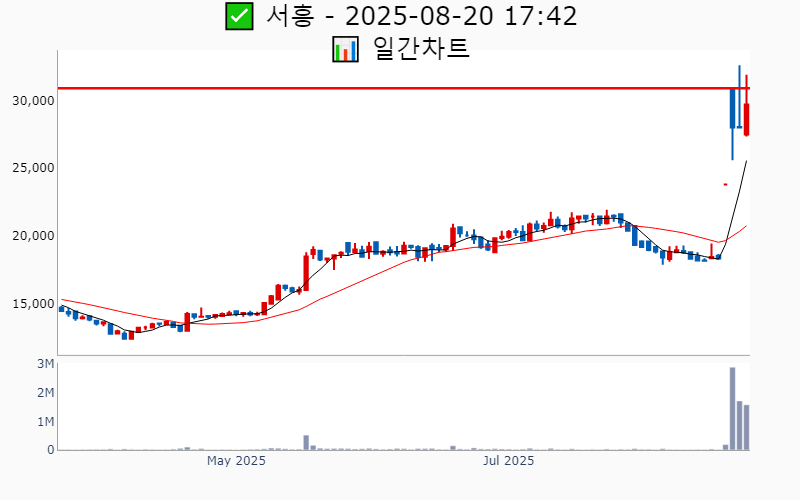The width and height of the screenshot is (800, 500).
Task: Click the 15,000 price axis label
Action: (x=33, y=304)
